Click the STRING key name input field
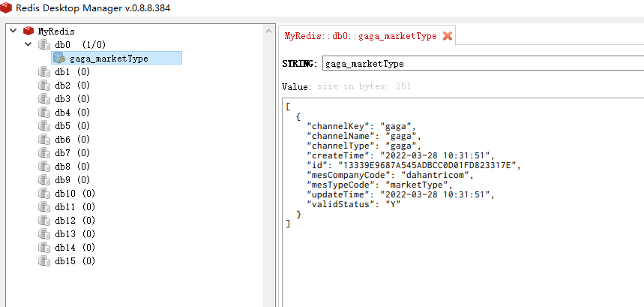The image size is (644, 307). (x=483, y=64)
